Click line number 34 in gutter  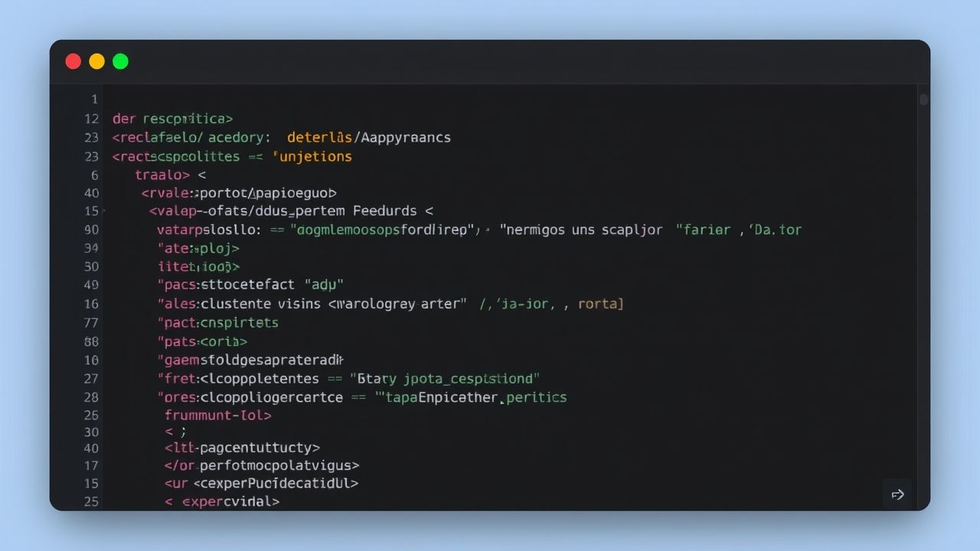[92, 248]
